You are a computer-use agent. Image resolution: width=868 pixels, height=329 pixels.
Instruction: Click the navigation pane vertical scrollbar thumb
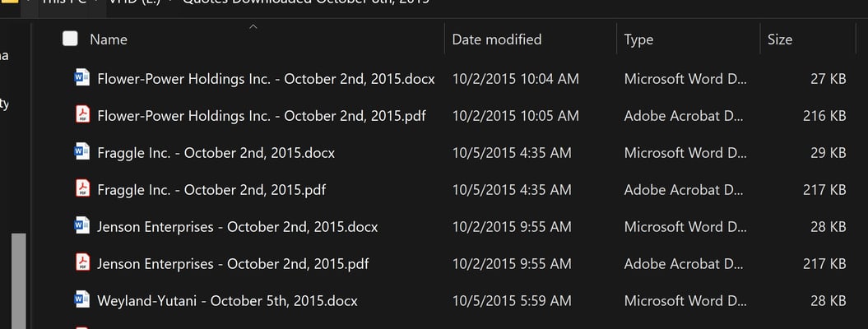tap(19, 281)
